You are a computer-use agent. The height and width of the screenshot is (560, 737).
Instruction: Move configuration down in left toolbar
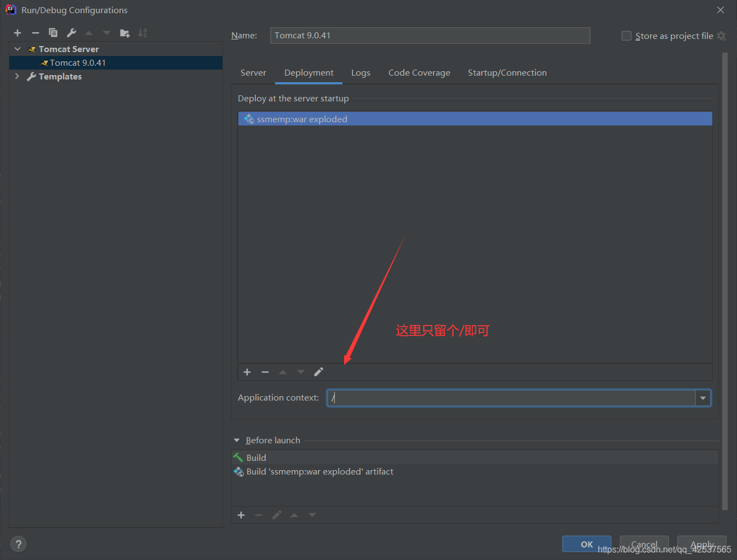pos(107,33)
